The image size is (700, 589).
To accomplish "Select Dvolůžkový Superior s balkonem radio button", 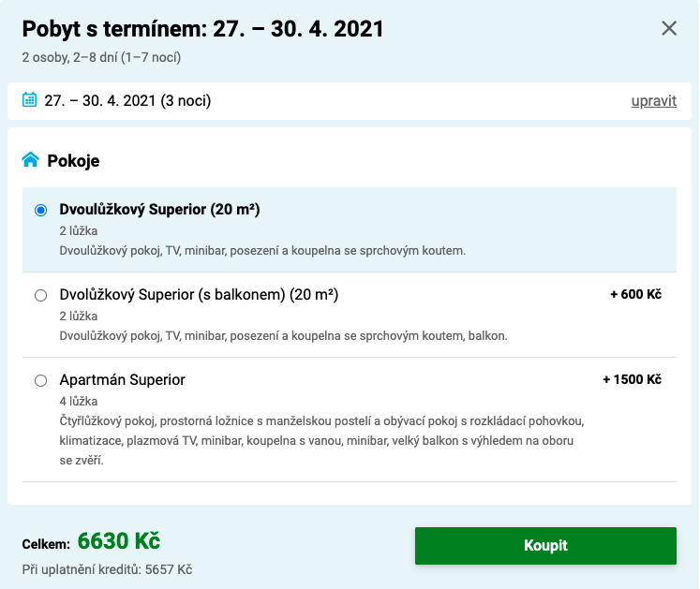I will pos(40,295).
